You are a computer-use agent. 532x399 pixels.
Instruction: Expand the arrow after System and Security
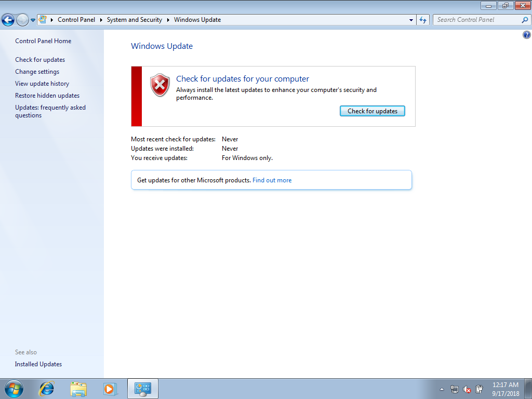[x=168, y=20]
